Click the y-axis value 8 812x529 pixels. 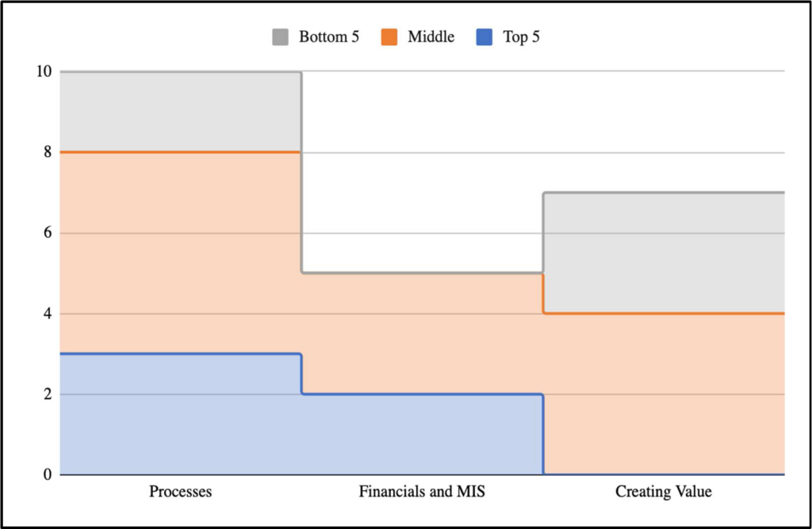click(48, 152)
